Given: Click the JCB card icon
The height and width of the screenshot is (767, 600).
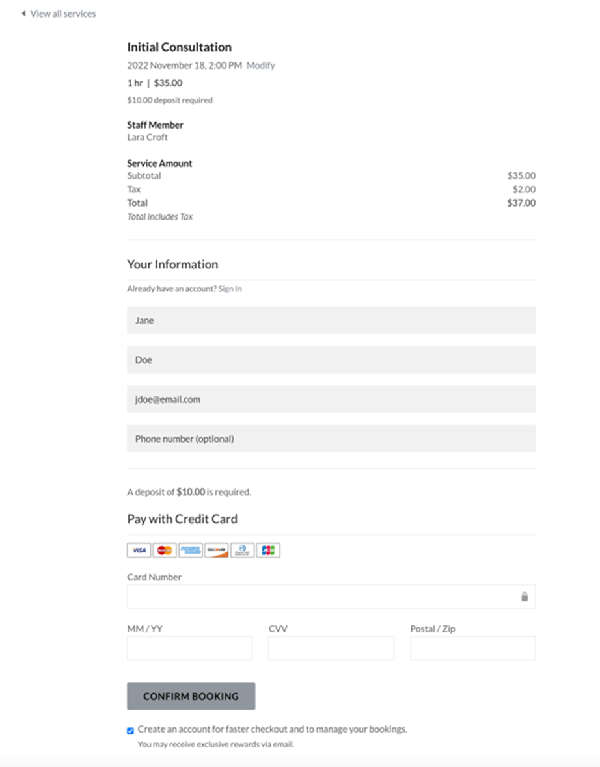Looking at the screenshot, I should (x=268, y=550).
